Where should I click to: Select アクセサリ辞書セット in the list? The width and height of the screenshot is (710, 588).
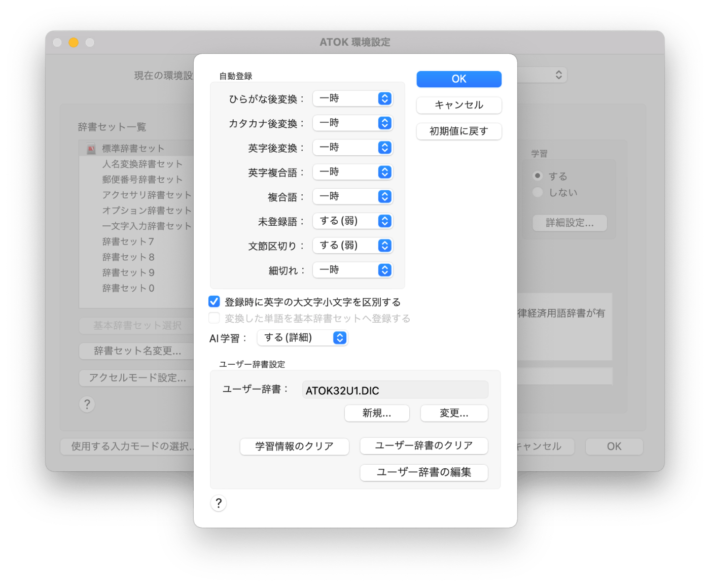[x=136, y=195]
